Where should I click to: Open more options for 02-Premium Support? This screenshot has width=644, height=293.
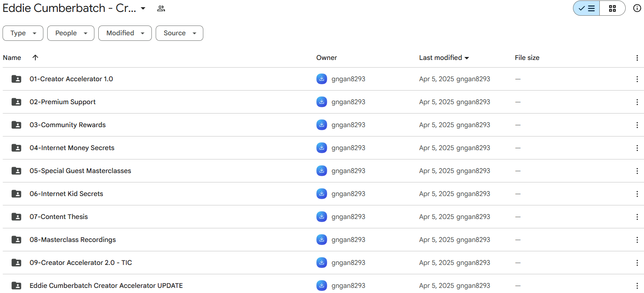[x=637, y=102]
